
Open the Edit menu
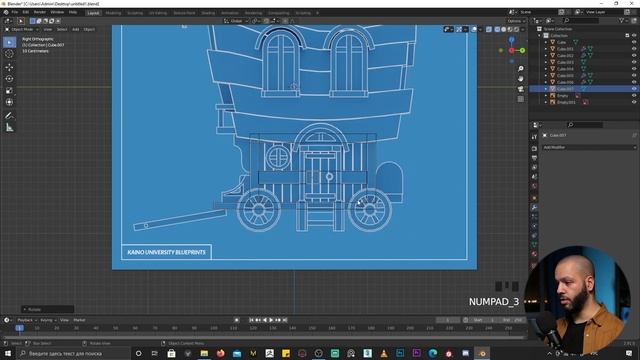coord(26,12)
